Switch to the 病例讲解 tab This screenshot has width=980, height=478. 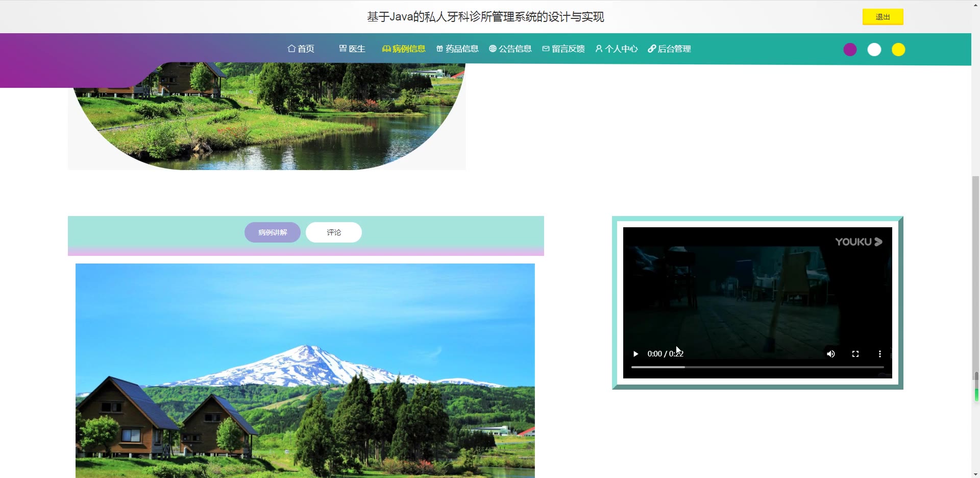pyautogui.click(x=273, y=232)
